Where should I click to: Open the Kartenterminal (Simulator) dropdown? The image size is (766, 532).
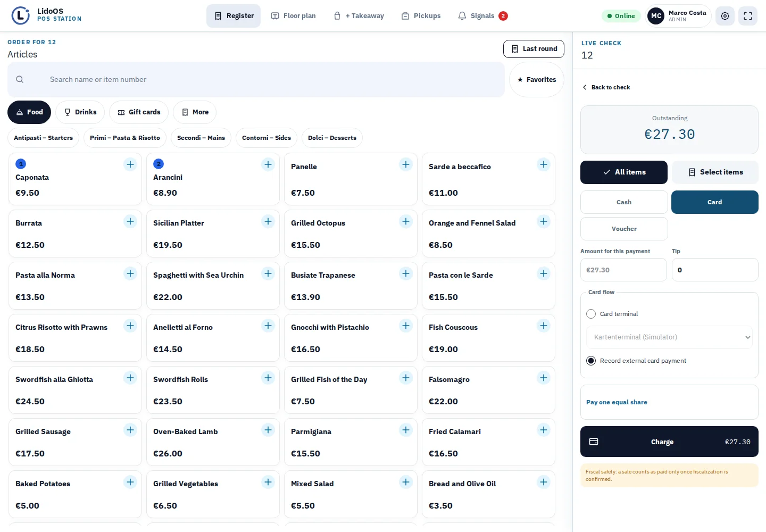click(669, 337)
